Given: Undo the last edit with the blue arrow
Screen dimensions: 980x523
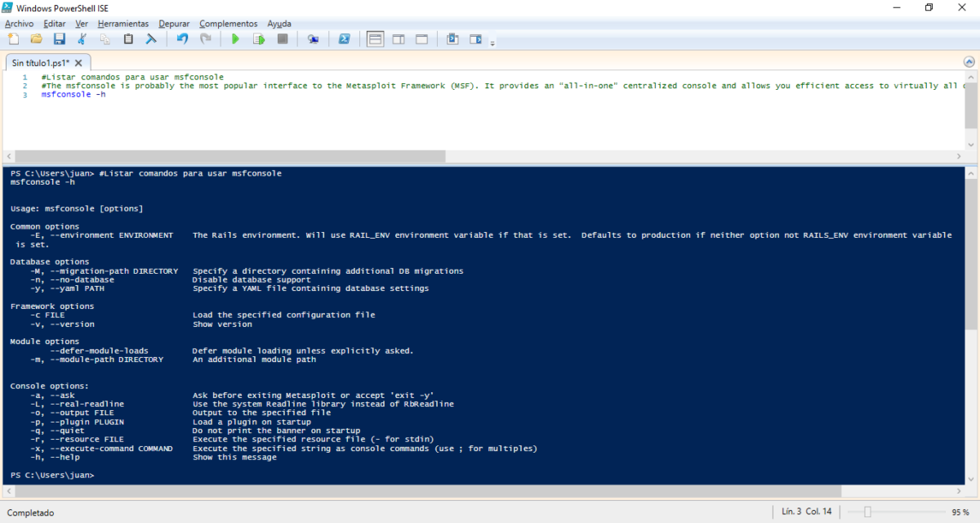Looking at the screenshot, I should coord(182,38).
